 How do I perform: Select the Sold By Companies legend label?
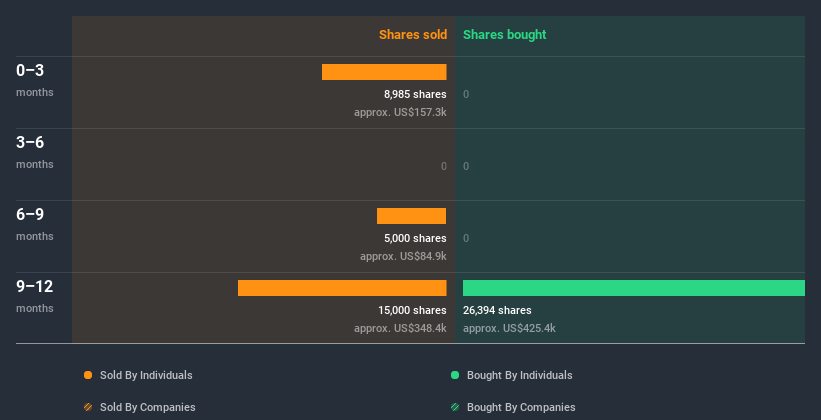(x=148, y=407)
